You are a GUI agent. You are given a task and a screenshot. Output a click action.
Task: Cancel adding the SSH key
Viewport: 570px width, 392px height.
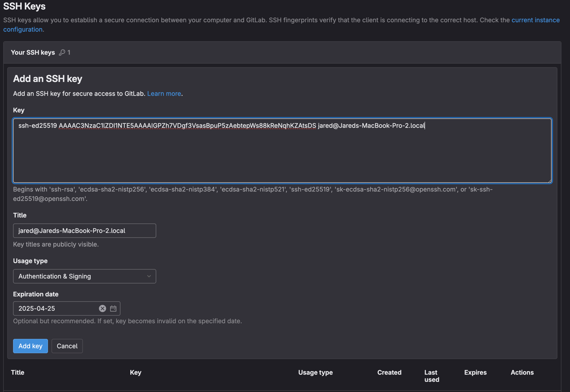point(67,346)
